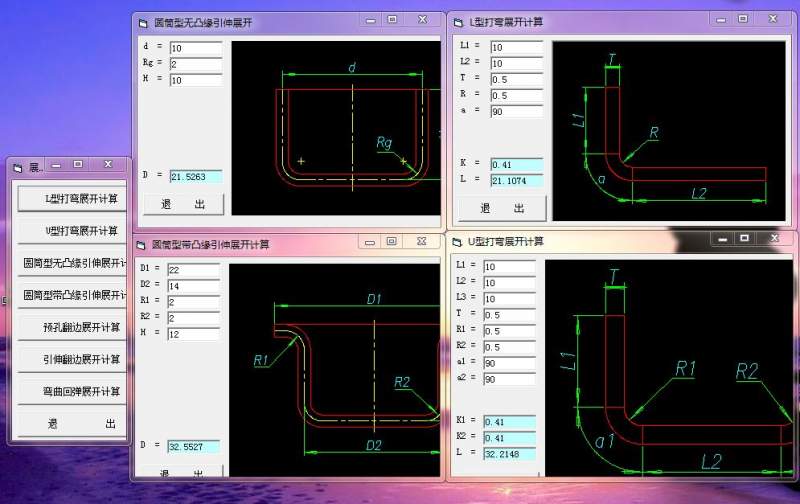Click the D2 field with value 14
This screenshot has width=800, height=504.
tap(193, 286)
